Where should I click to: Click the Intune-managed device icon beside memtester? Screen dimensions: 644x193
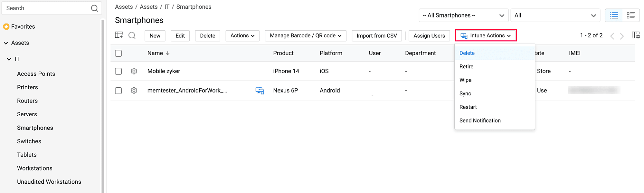pos(260,91)
